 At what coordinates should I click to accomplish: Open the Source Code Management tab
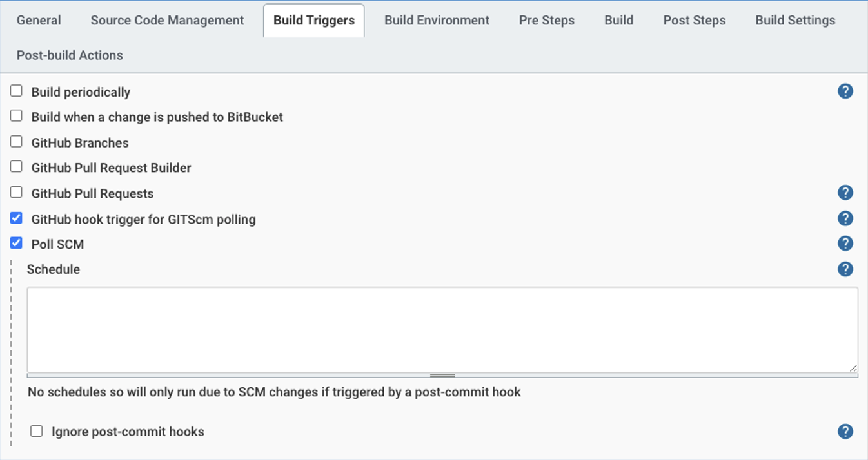[x=167, y=20]
